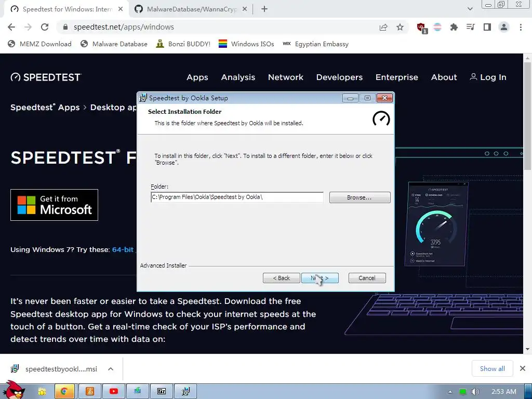Open the Chrome three-dot menu
This screenshot has width=532, height=399.
pyautogui.click(x=521, y=27)
